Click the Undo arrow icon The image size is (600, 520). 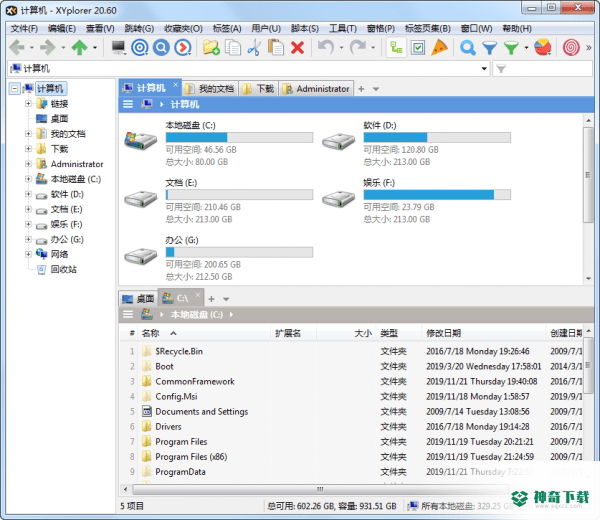pyautogui.click(x=326, y=48)
